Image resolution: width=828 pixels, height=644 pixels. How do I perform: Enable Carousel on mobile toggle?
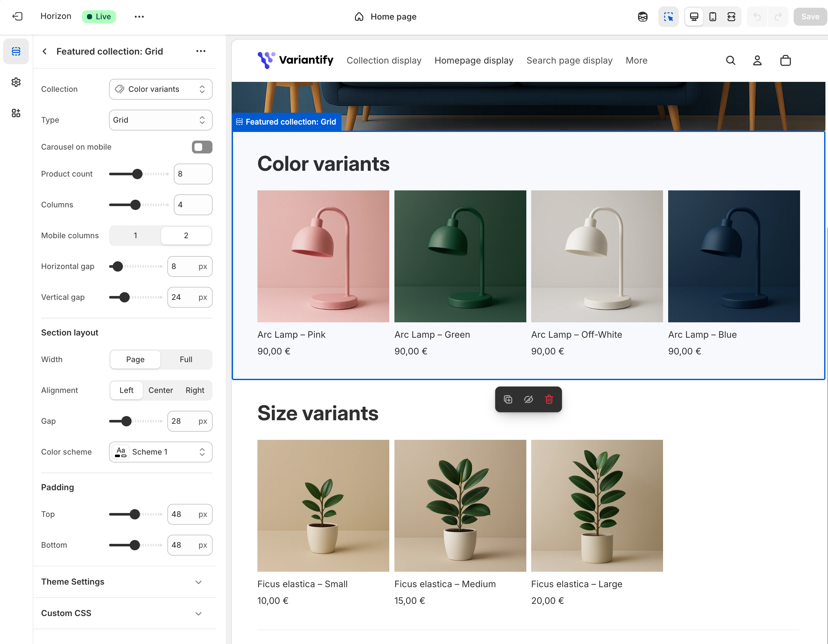(x=202, y=147)
